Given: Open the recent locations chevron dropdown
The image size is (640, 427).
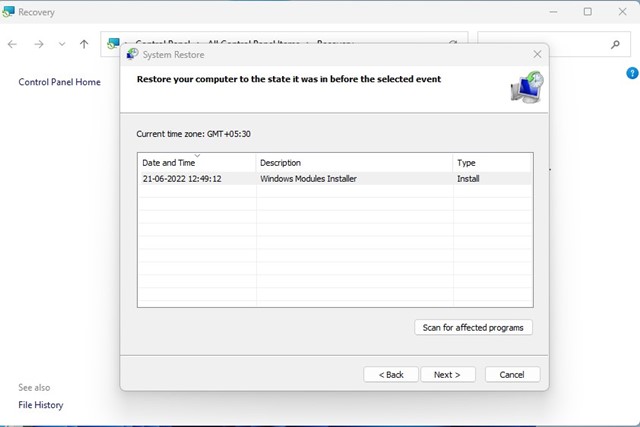Looking at the screenshot, I should 61,45.
